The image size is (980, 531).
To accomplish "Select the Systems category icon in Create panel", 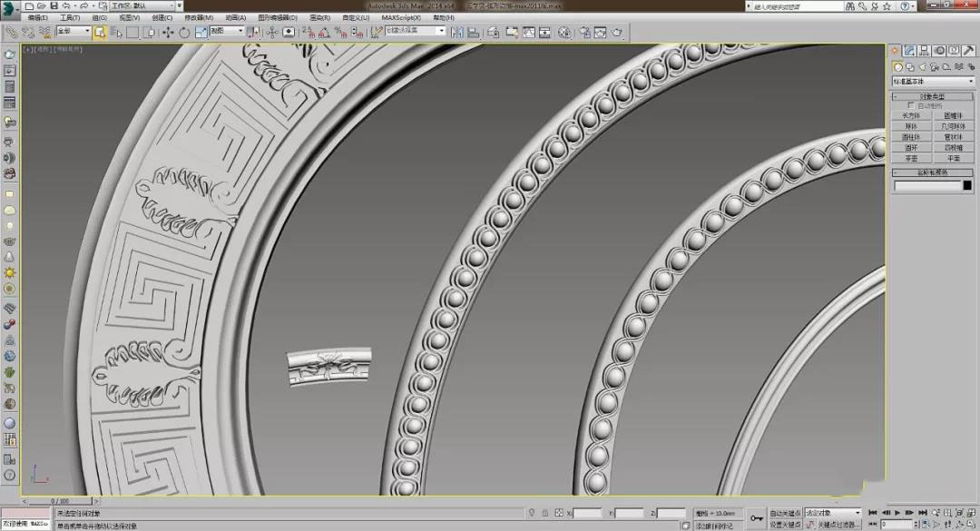I will point(971,67).
